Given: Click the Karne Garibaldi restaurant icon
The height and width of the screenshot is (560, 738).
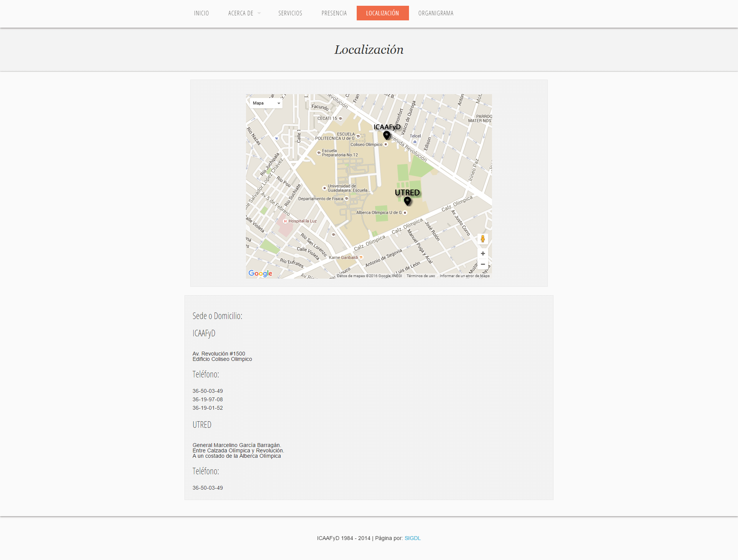Looking at the screenshot, I should click(361, 258).
